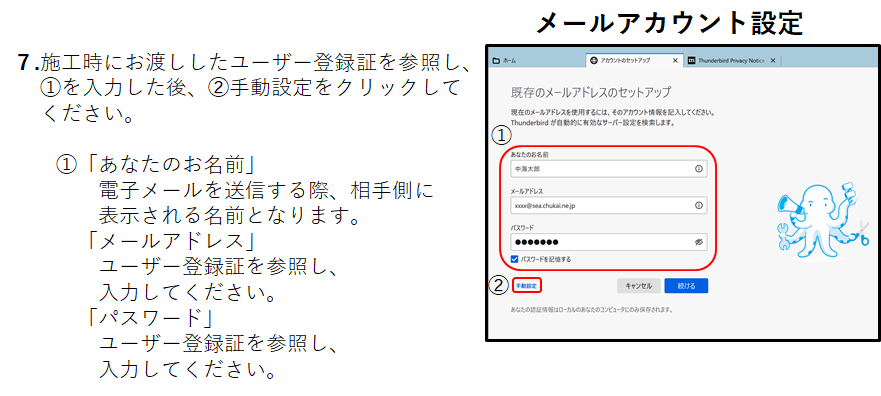The height and width of the screenshot is (396, 881).
Task: Click the 既存のメールアドレスのセットアップ heading
Action: (x=591, y=92)
